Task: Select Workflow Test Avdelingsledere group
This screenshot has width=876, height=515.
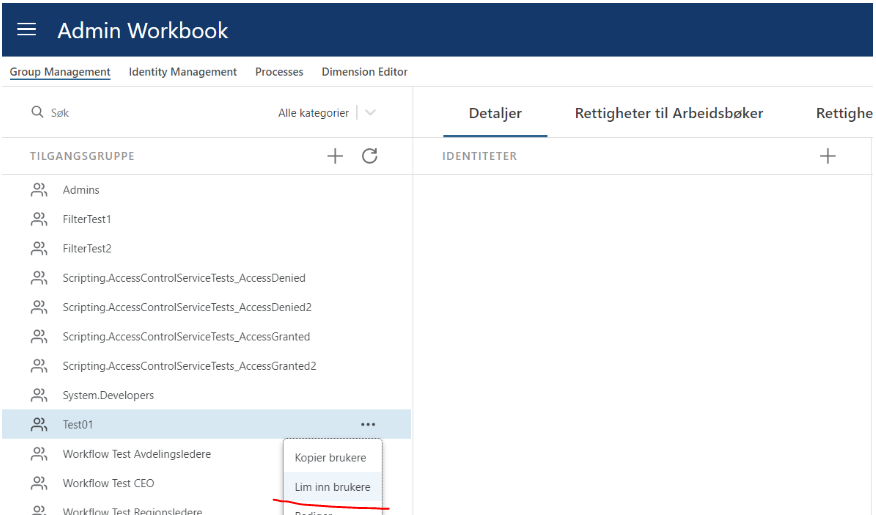Action: click(x=137, y=454)
